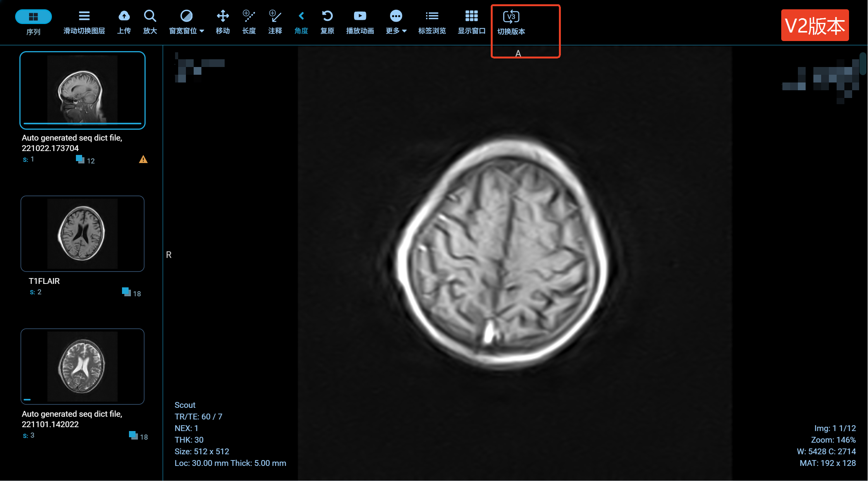This screenshot has height=481, width=868.
Task: Click the 滑动切换图层 scroll layers icon
Action: (84, 16)
